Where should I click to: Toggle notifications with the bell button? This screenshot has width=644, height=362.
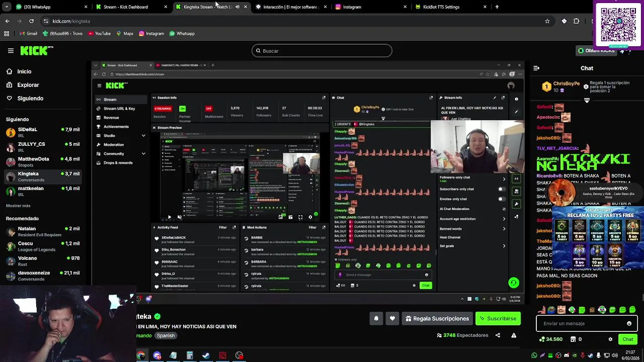[x=376, y=318]
